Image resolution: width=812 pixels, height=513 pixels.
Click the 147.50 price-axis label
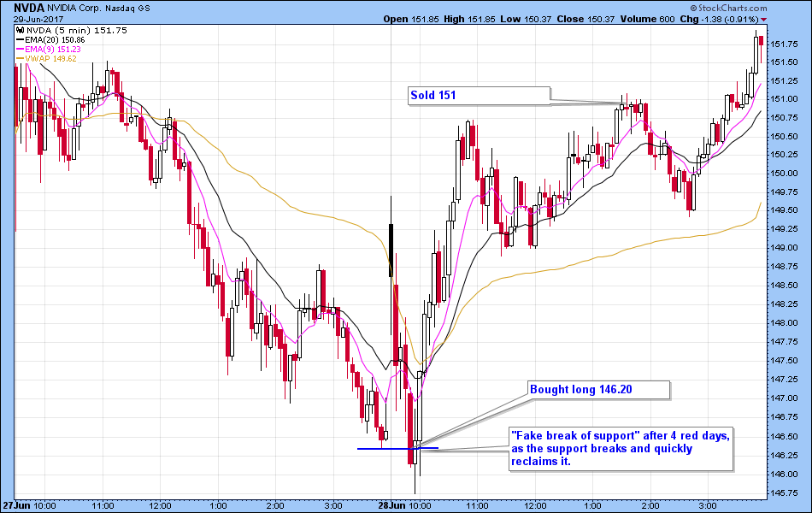tap(784, 361)
